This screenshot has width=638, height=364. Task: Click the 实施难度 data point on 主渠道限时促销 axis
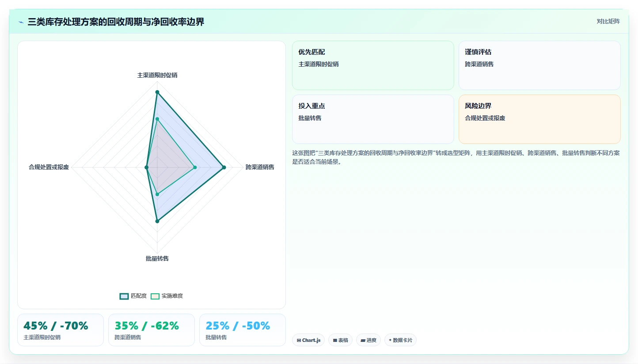157,119
